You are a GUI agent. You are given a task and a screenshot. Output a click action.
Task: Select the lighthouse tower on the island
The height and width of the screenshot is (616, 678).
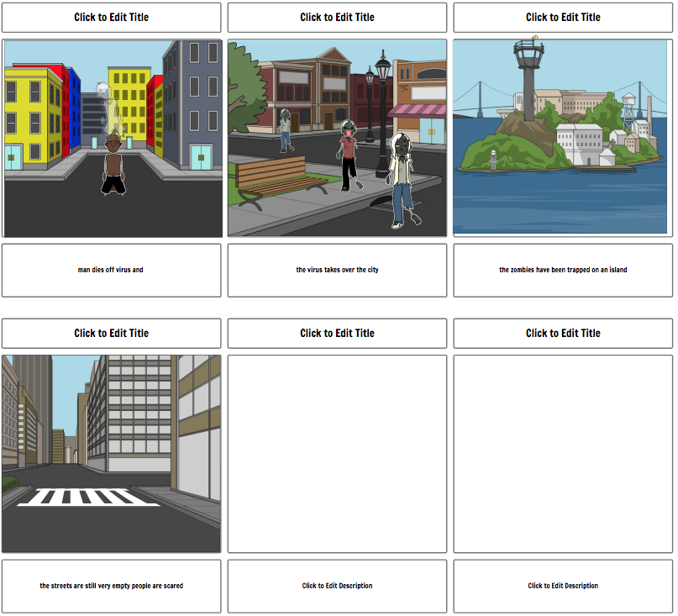point(528,78)
